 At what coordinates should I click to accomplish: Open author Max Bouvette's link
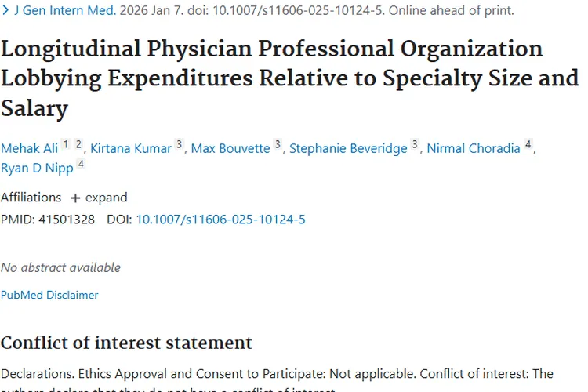point(230,148)
